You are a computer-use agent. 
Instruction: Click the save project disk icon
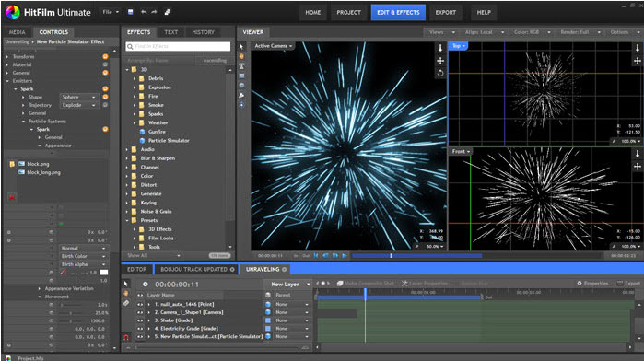tap(130, 12)
